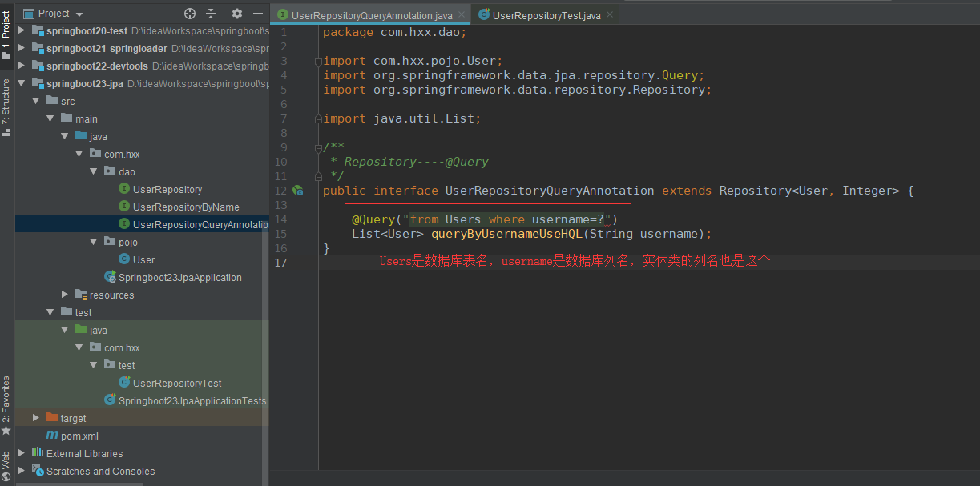Hide the Project panel with minimize icon
The image size is (980, 486).
point(258,14)
